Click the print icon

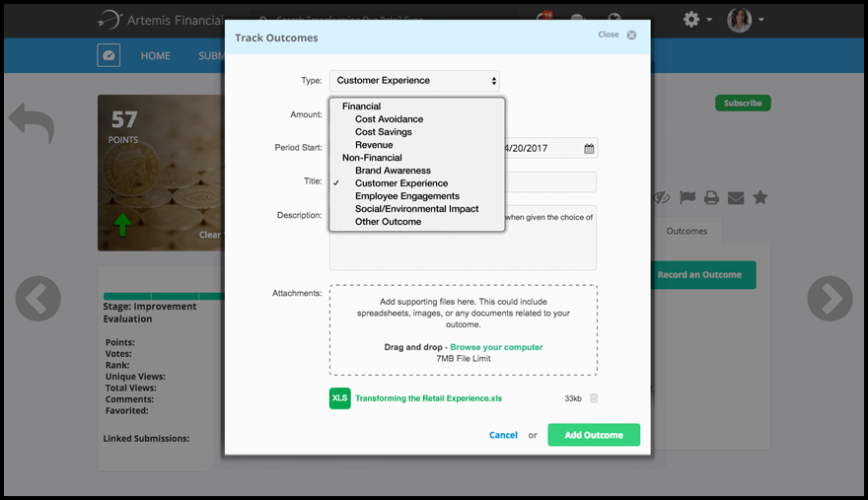[x=711, y=197]
